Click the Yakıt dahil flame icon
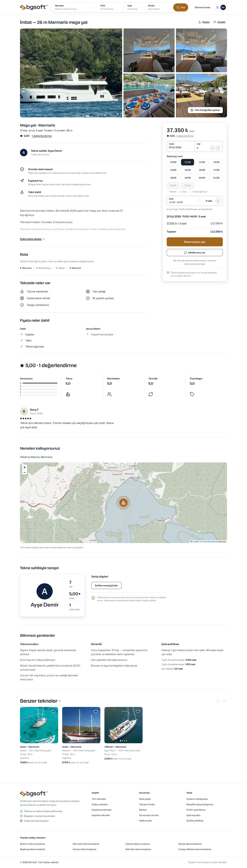Image resolution: width=247 pixels, height=868 pixels. (x=22, y=192)
